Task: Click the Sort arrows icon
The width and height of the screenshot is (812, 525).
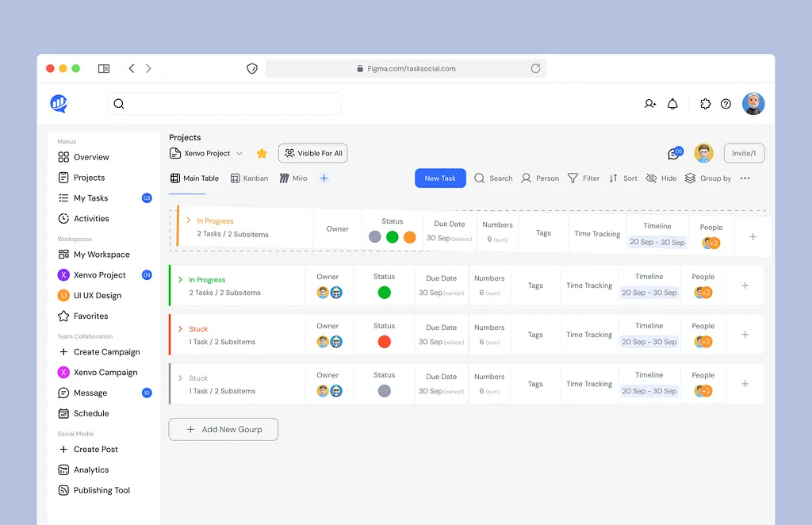Action: click(x=613, y=178)
